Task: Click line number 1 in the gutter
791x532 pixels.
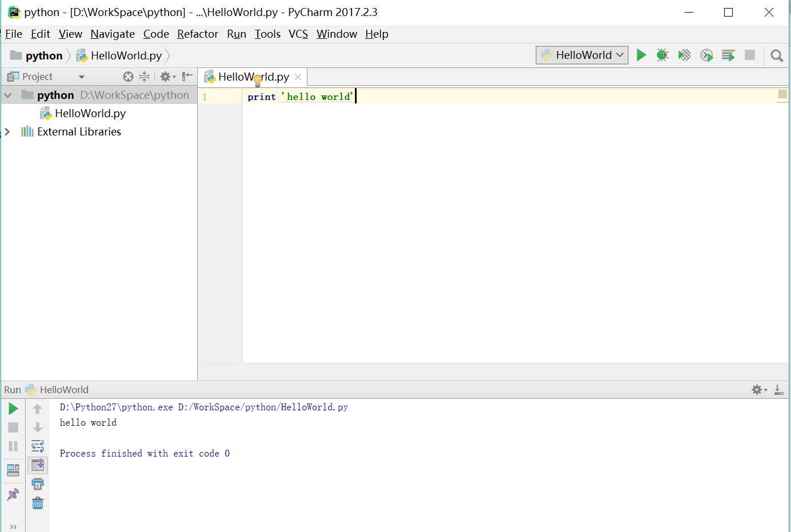Action: point(205,97)
